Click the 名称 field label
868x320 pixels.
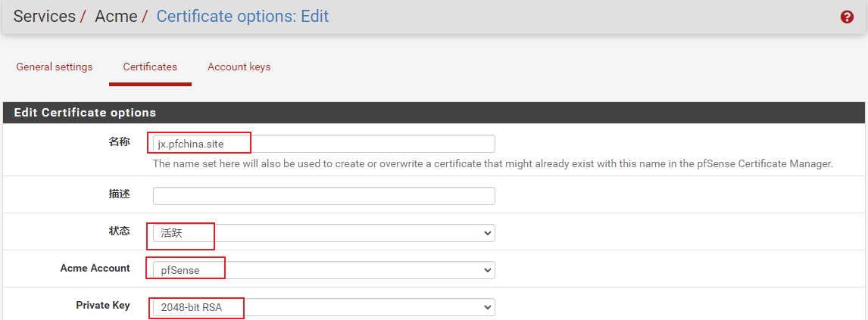pyautogui.click(x=119, y=141)
